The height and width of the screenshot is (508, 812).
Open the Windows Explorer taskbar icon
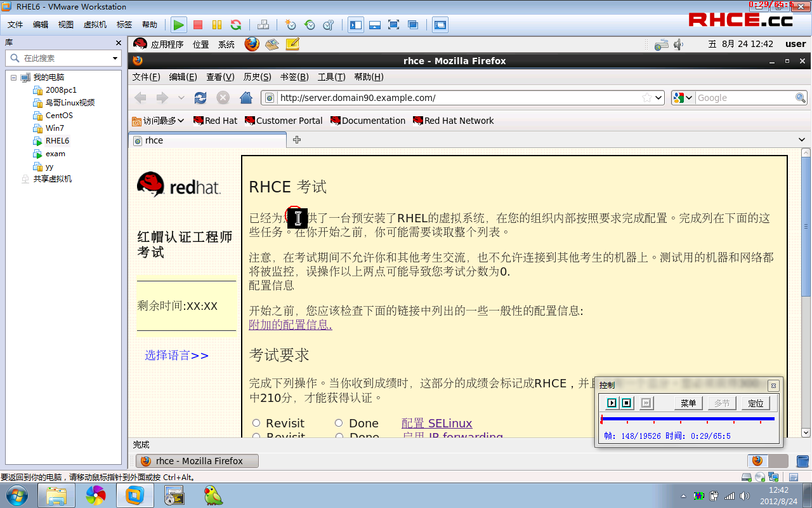coord(56,495)
